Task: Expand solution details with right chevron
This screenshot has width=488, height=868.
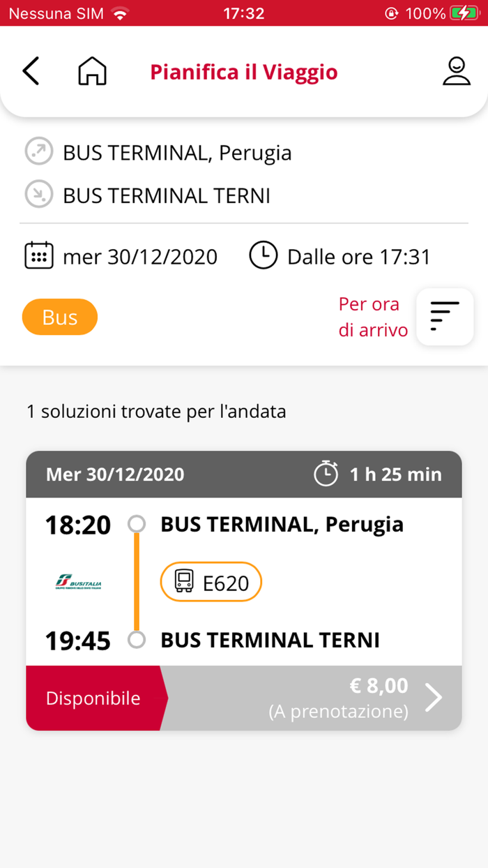Action: pos(434,698)
